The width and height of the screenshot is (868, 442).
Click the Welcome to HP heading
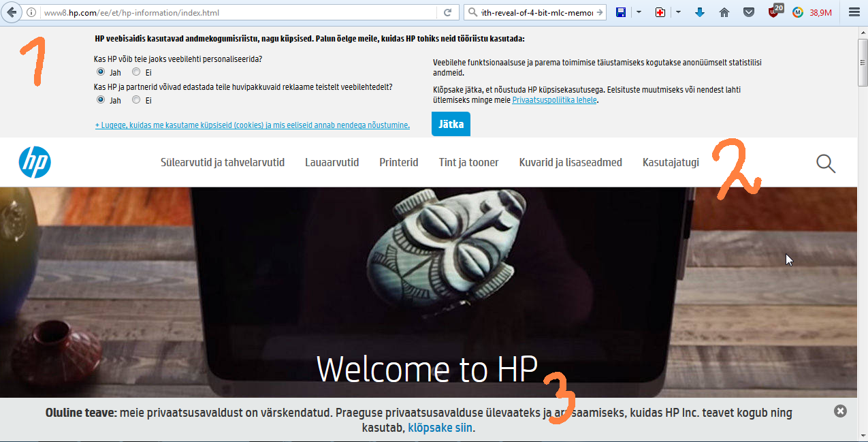(x=428, y=368)
